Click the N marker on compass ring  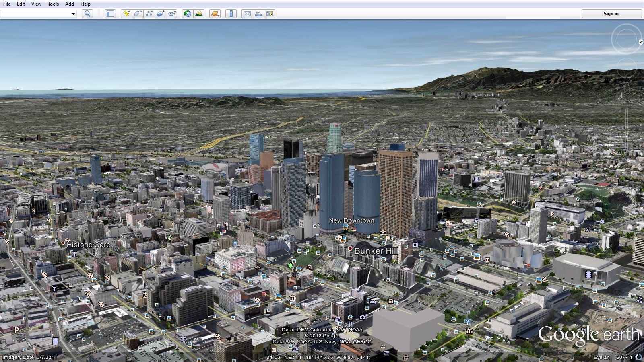point(640,42)
